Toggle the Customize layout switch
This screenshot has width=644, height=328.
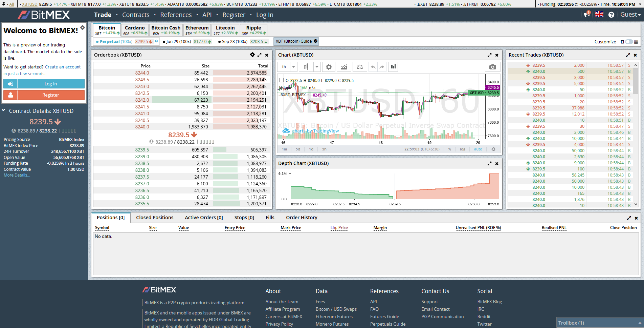click(629, 42)
